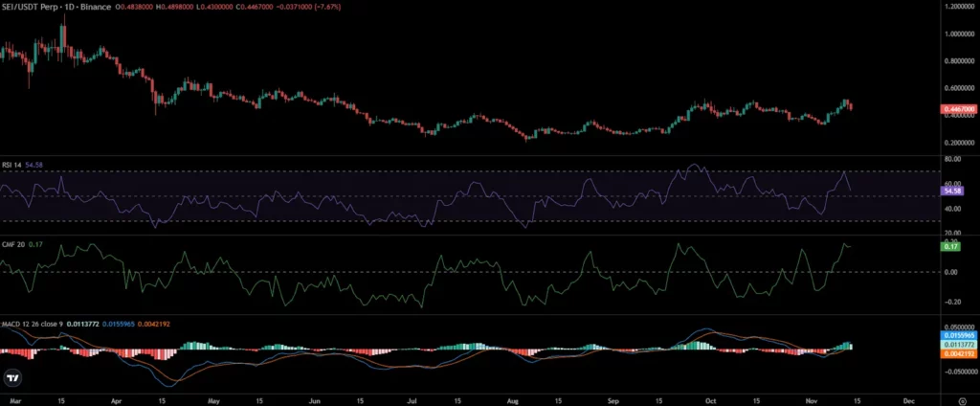Click the 0.2000000 price axis label
Viewport: 980px width, 406px height.
tap(959, 143)
